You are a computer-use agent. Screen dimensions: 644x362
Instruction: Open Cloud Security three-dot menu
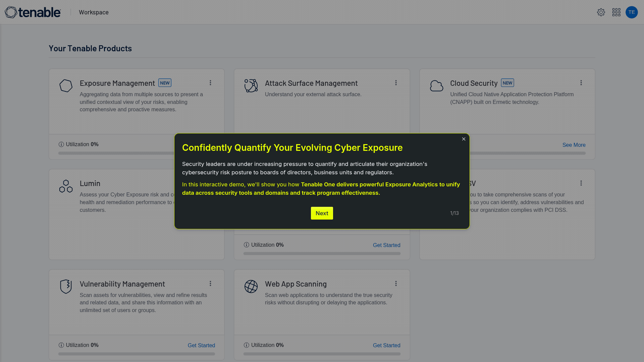point(581,83)
